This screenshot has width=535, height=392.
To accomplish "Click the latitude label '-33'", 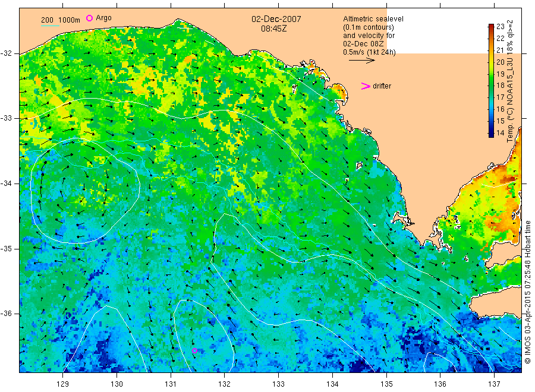I will [7, 118].
